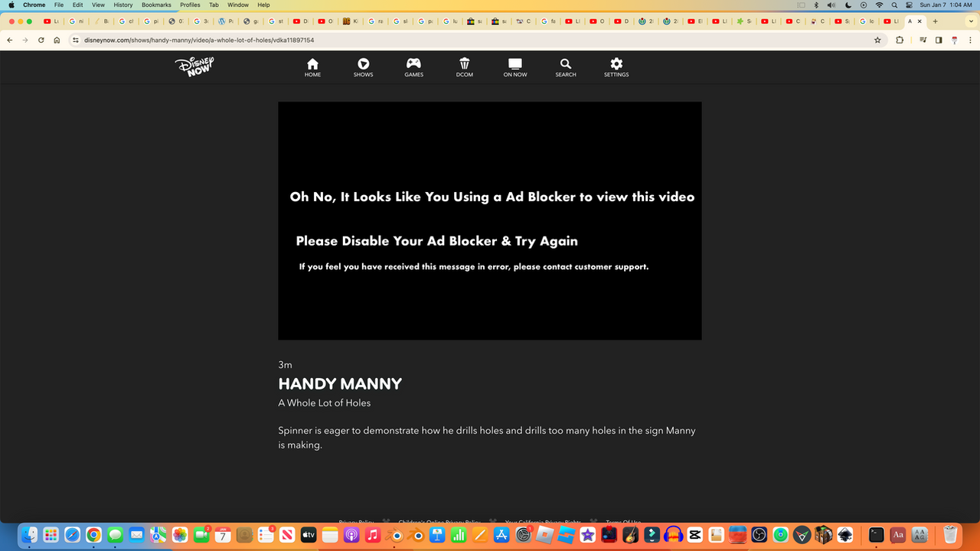This screenshot has height=551, width=980.
Task: Open the Help menu
Action: (263, 5)
